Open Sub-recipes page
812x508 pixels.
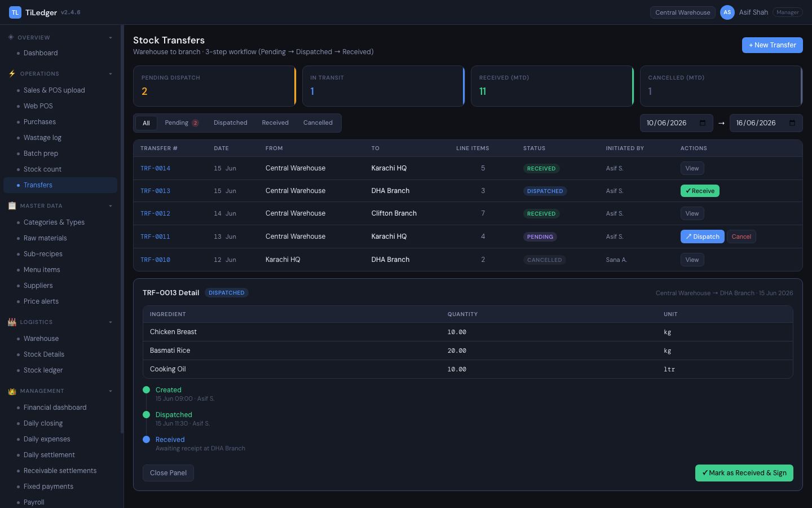point(60,254)
